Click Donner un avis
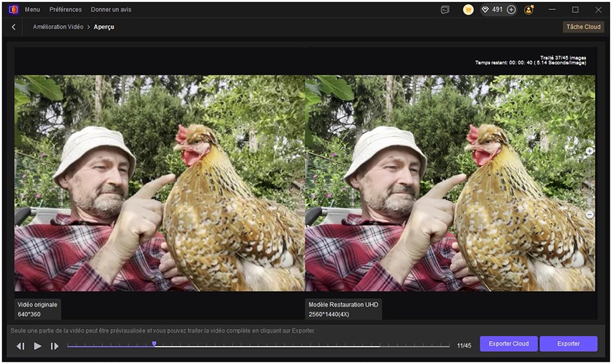Image resolution: width=612 pixels, height=364 pixels. click(111, 10)
